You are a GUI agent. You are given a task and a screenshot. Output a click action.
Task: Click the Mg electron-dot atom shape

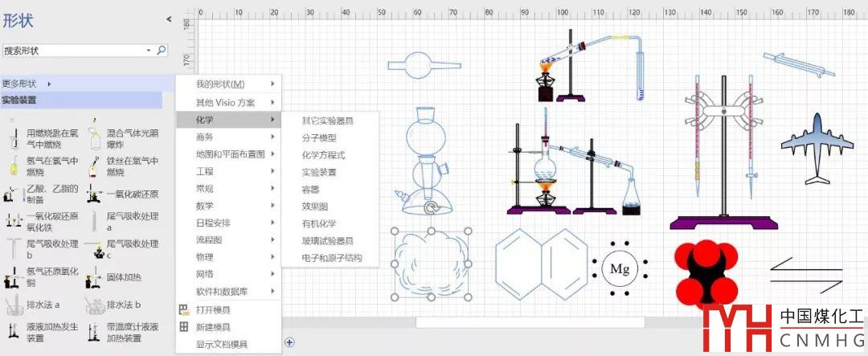point(619,268)
